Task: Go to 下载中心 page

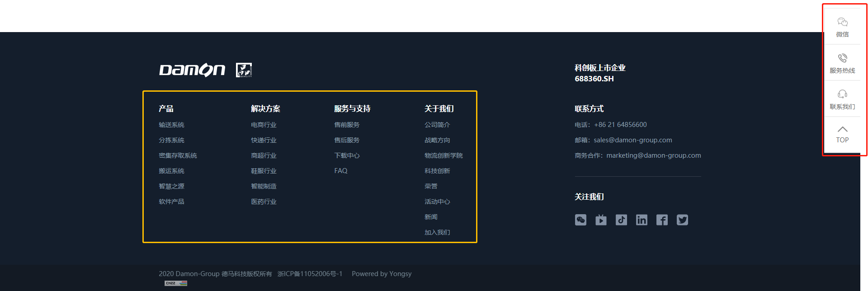Action: (347, 155)
